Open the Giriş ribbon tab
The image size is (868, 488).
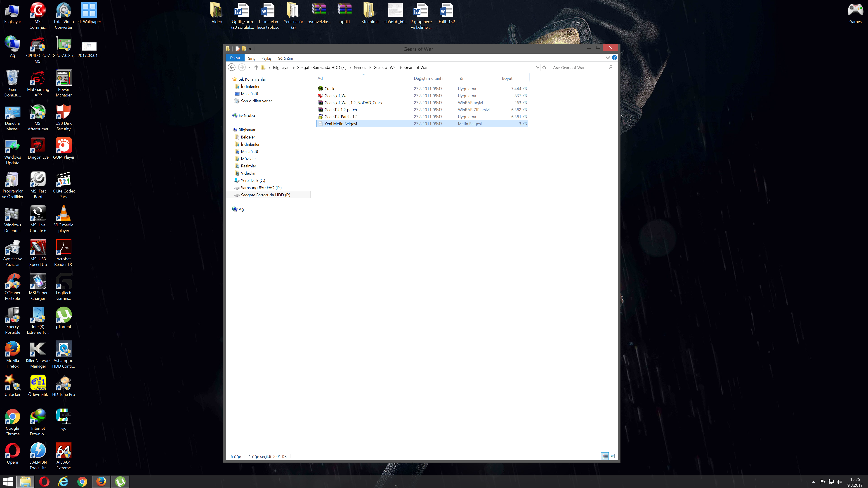251,58
